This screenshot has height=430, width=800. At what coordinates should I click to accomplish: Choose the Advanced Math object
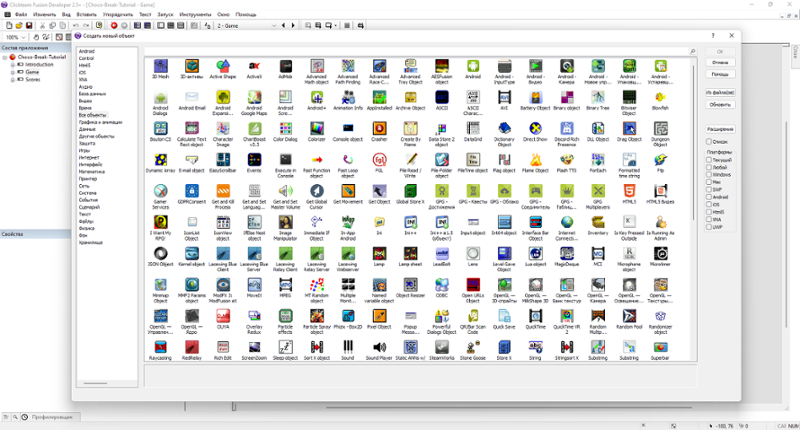click(317, 66)
